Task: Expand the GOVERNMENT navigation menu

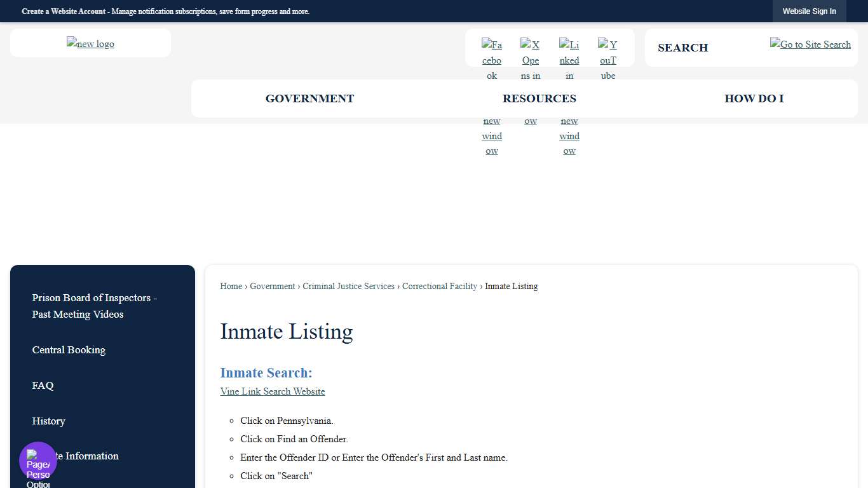Action: (x=309, y=98)
